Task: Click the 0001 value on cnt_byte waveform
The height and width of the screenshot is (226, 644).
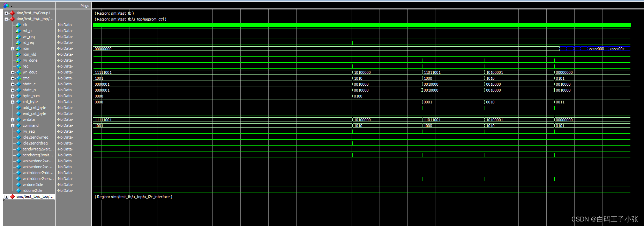Action: [x=428, y=102]
